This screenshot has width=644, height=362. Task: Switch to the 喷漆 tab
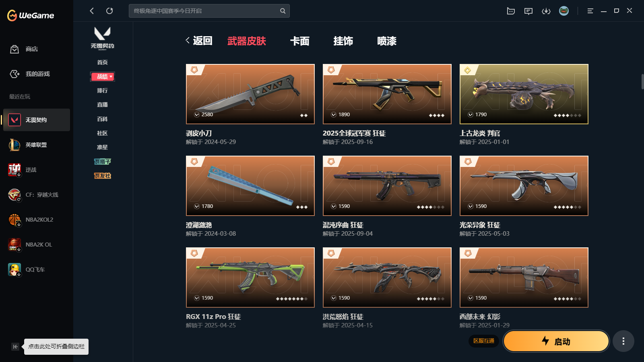(x=387, y=41)
